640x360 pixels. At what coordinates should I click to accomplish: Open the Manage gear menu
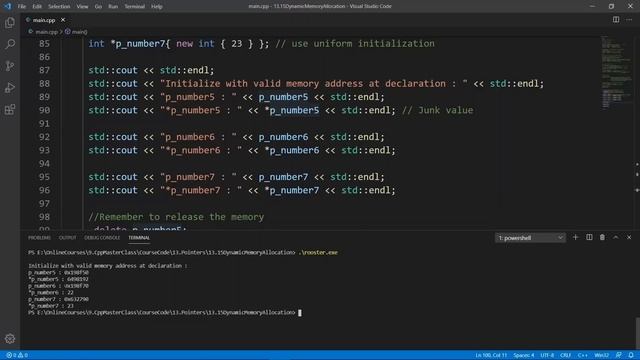tap(10, 338)
